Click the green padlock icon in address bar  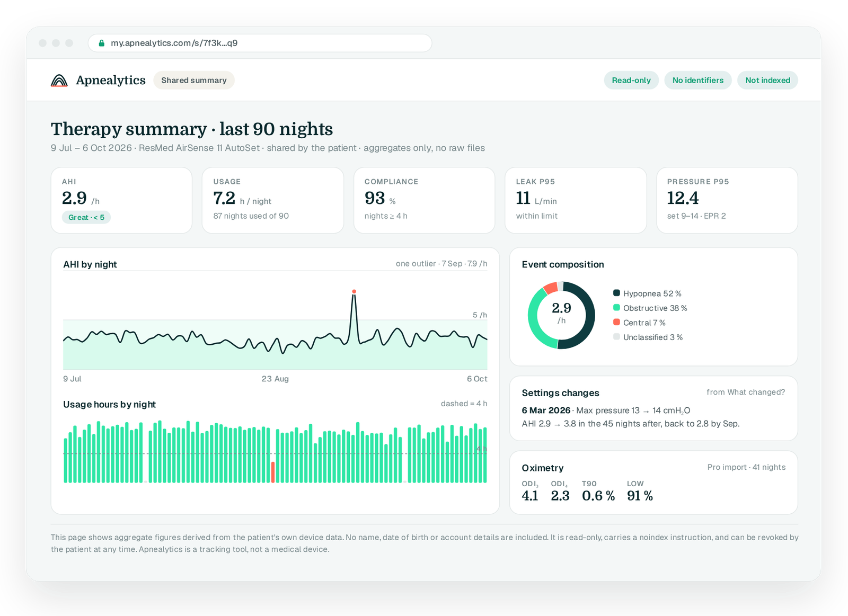coord(102,43)
